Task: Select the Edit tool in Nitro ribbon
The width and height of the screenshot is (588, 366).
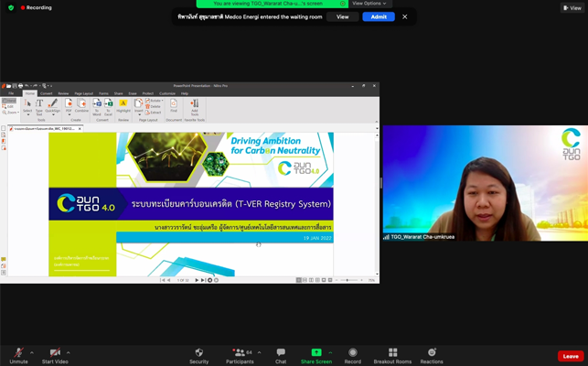Action: [x=8, y=107]
